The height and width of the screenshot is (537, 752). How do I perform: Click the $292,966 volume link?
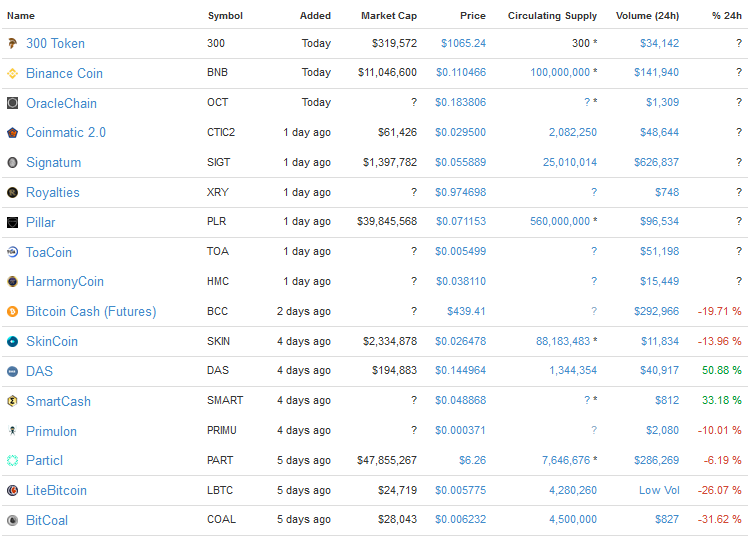[657, 311]
